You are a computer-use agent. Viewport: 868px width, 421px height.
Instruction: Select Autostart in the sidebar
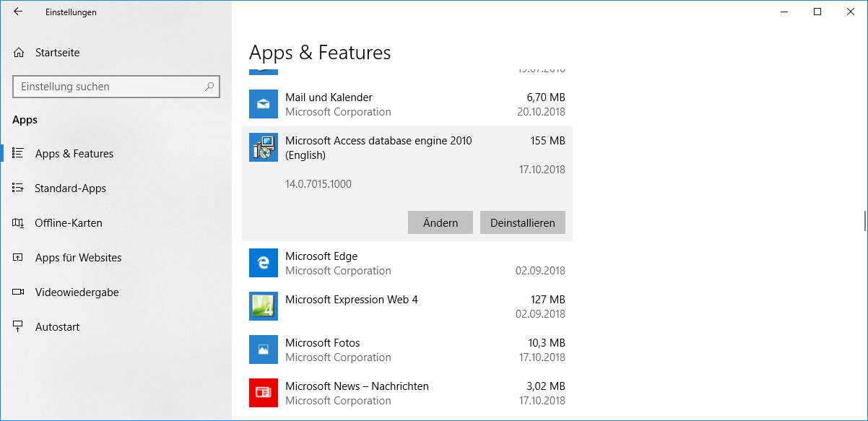[57, 327]
